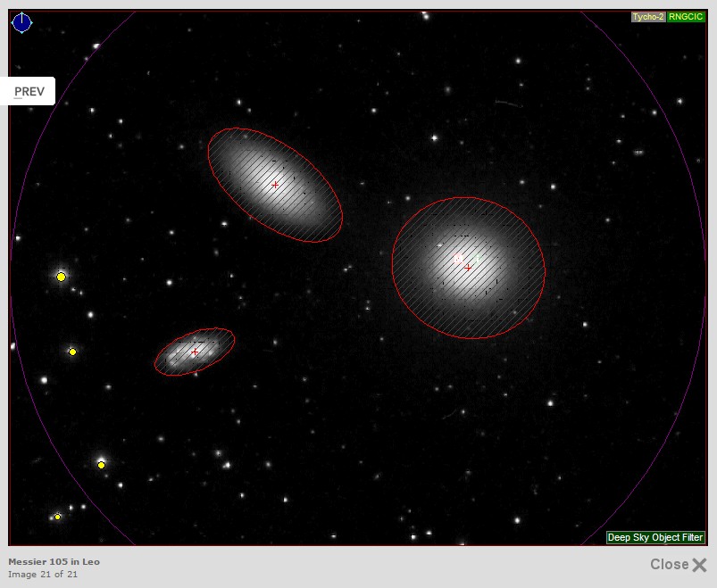
Task: Close the image lightbox
Action: click(679, 565)
